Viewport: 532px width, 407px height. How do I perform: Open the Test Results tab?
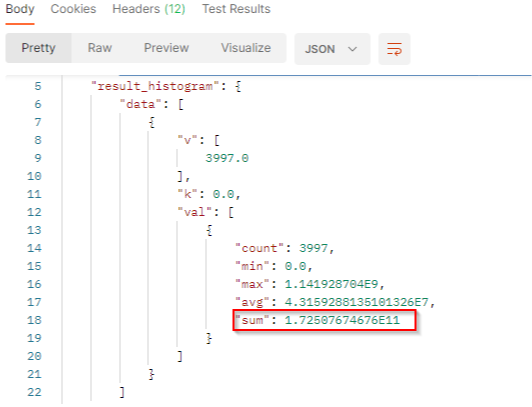[236, 9]
